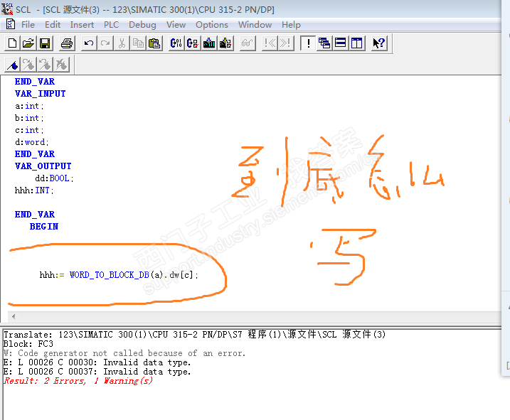
Task: Click the 'a:int;' declaration line
Action: coord(29,106)
